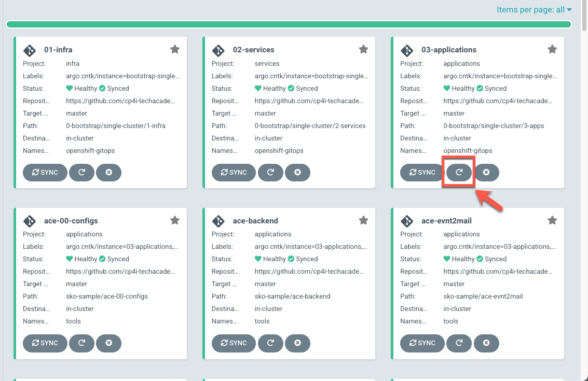Star the ace-evnt2mail application
The height and width of the screenshot is (381, 588).
pyautogui.click(x=552, y=220)
